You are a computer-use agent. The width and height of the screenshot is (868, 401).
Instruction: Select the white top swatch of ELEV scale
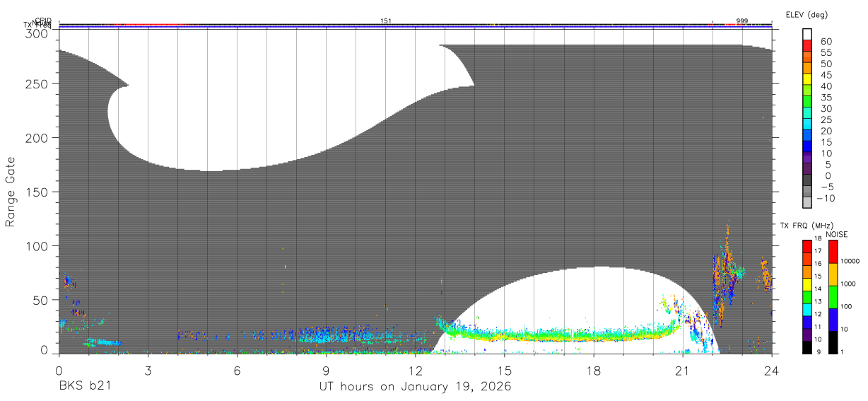pos(807,34)
